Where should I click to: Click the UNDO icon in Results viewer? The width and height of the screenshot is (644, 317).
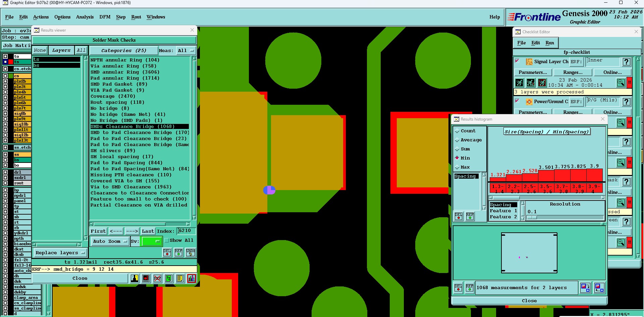[x=191, y=252]
